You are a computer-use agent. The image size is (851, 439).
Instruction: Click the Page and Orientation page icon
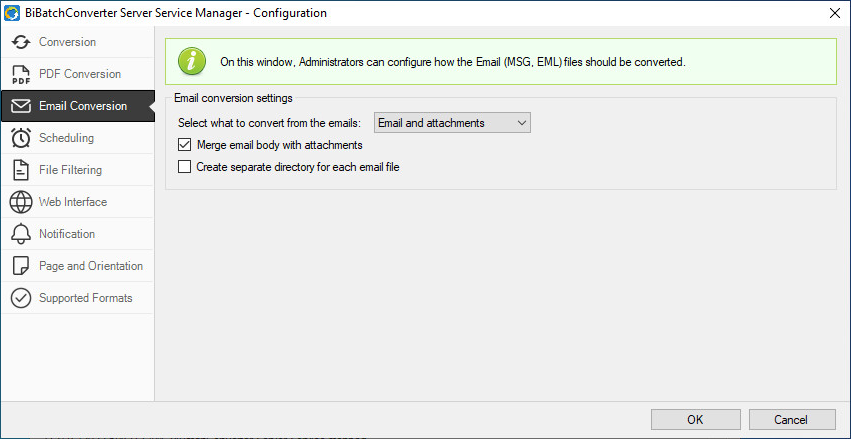(21, 266)
